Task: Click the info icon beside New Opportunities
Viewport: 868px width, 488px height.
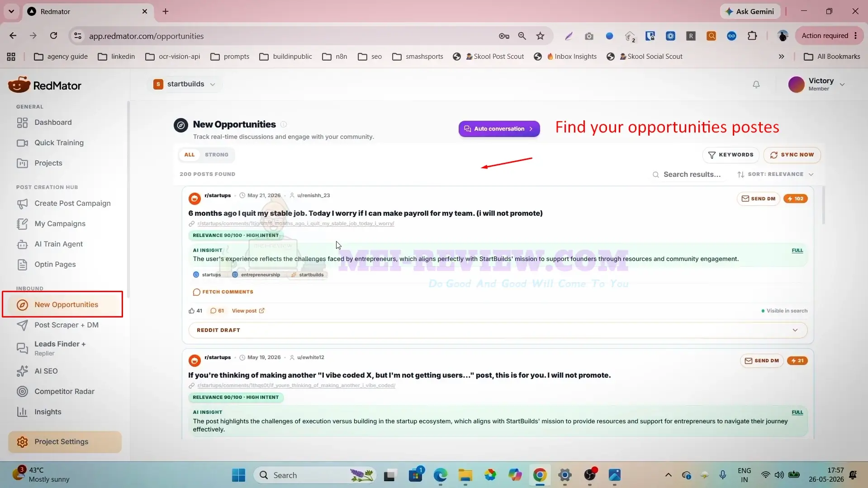Action: tap(284, 124)
